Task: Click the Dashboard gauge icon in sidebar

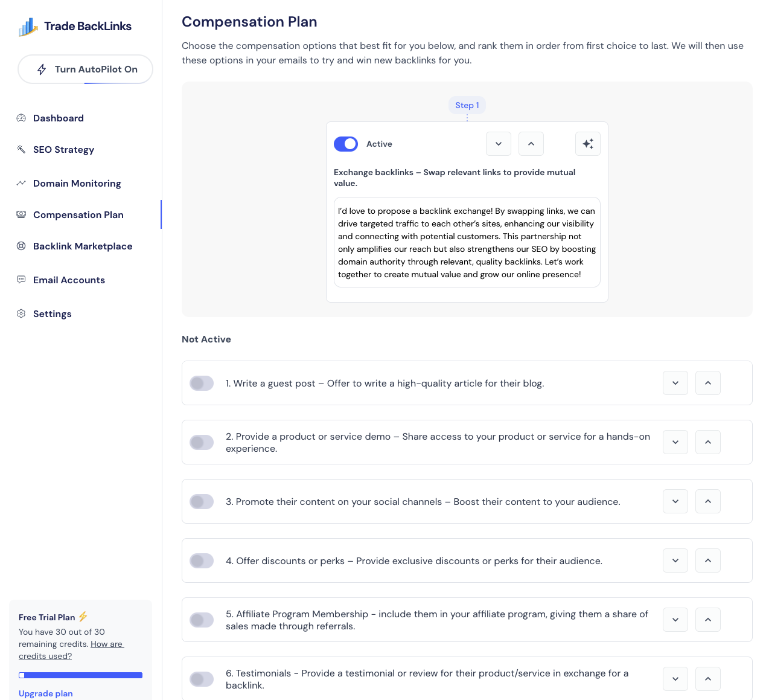Action: [x=21, y=118]
